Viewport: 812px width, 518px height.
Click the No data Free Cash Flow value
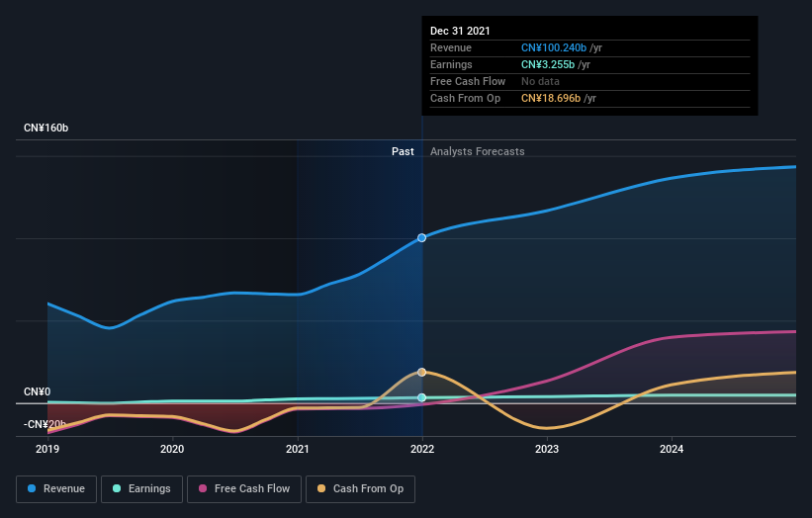coord(540,81)
